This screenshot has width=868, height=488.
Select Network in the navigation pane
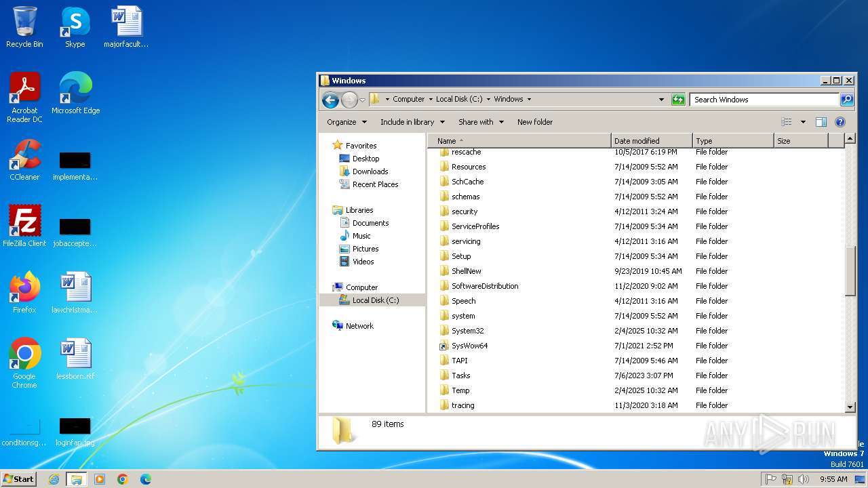coord(359,326)
